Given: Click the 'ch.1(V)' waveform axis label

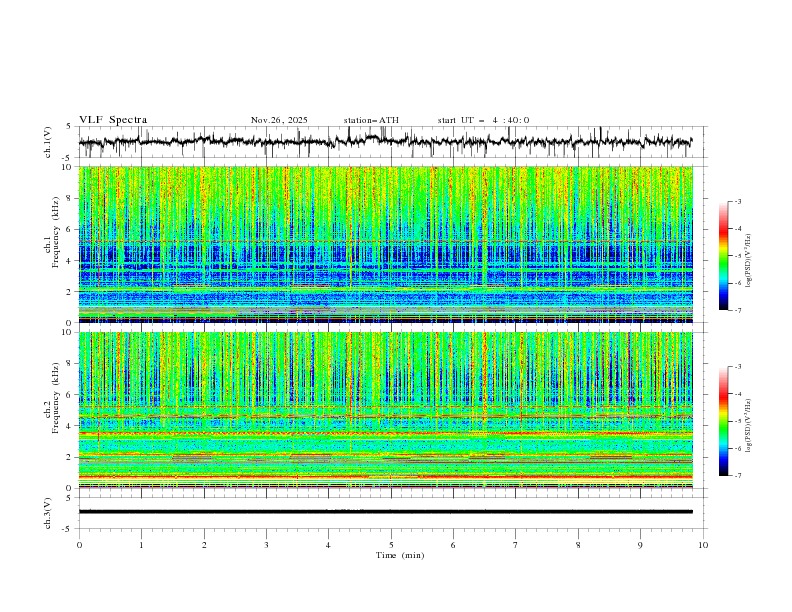Looking at the screenshot, I should (48, 142).
